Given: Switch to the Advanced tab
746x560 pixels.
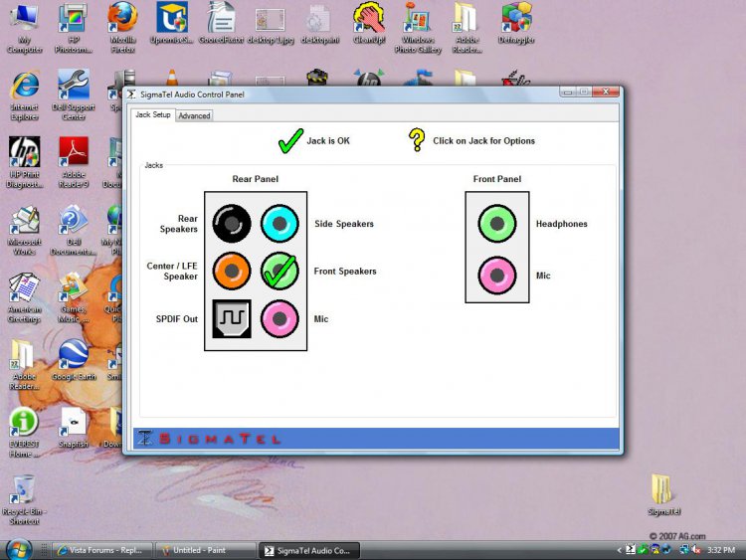Looking at the screenshot, I should (194, 115).
